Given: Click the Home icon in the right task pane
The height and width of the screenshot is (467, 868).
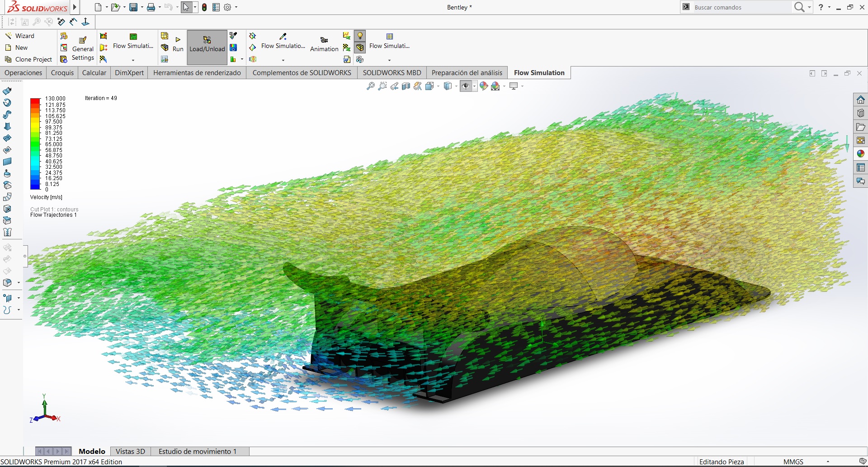Looking at the screenshot, I should click(861, 100).
